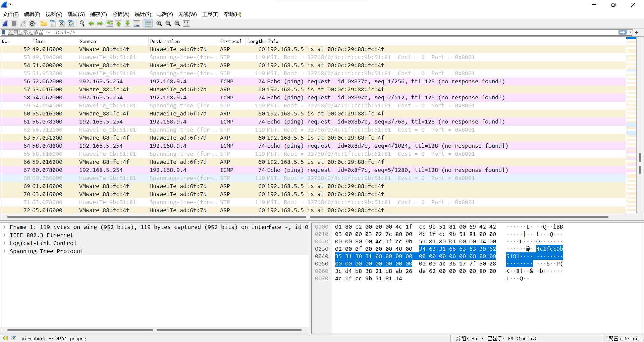This screenshot has width=644, height=342.
Task: Zoom in on packet list text
Action: [x=159, y=23]
